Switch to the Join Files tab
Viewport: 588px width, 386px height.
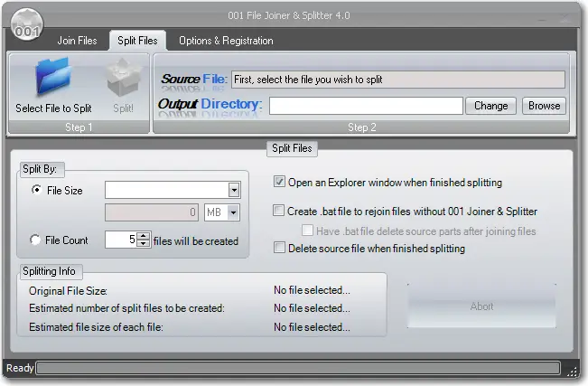(78, 41)
